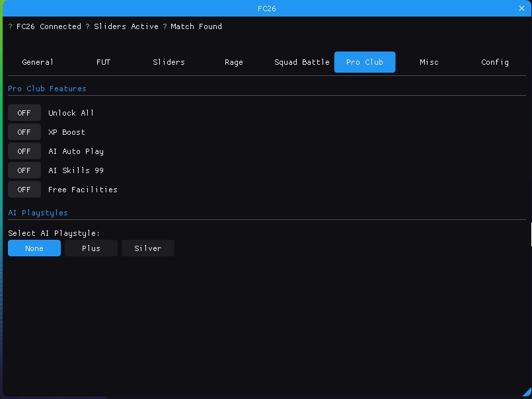Click the Pro Club Features section header
This screenshot has height=399, width=532.
(x=47, y=89)
